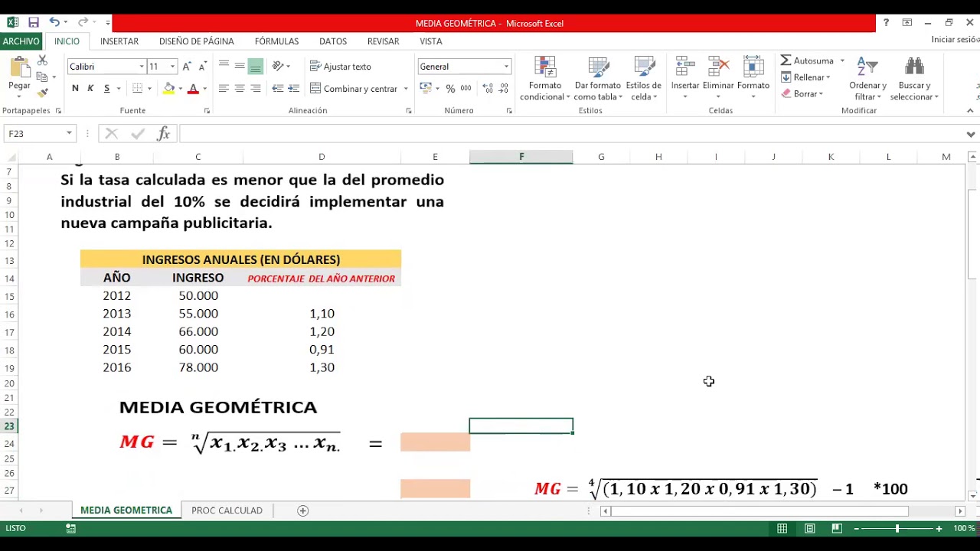Open the ARCHIVO tab
The width and height of the screenshot is (980, 551).
[x=21, y=41]
